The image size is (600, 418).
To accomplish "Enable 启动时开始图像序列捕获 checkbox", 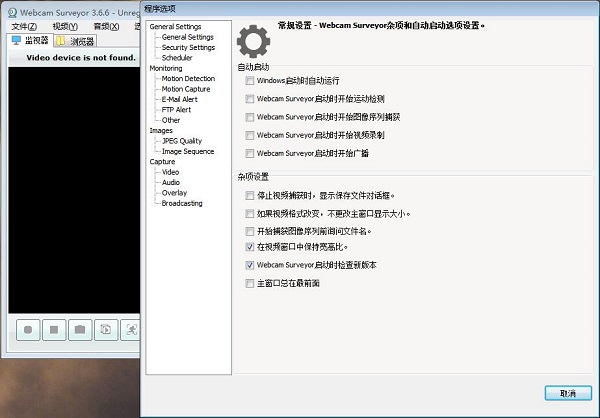I will [249, 117].
